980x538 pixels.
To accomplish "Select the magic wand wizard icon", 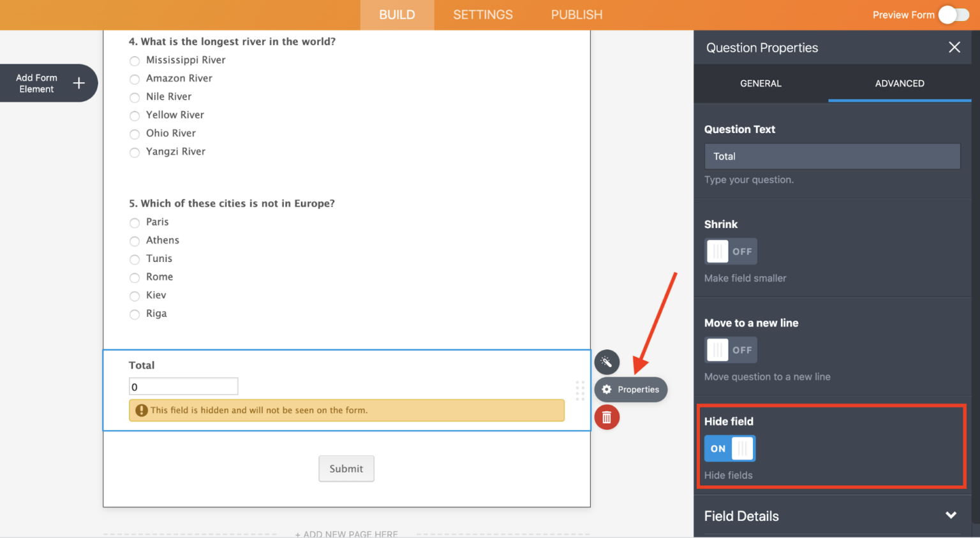I will tap(606, 362).
